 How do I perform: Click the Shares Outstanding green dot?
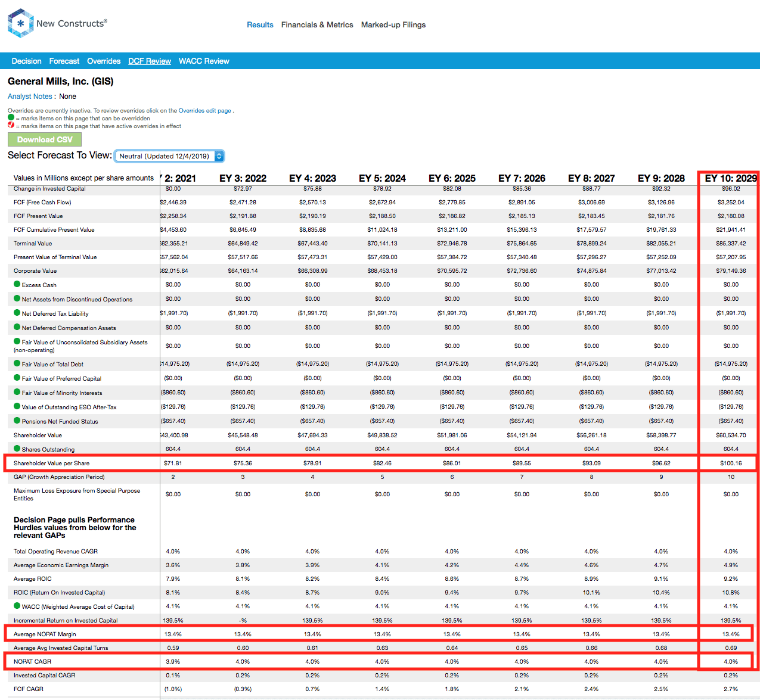tap(17, 449)
